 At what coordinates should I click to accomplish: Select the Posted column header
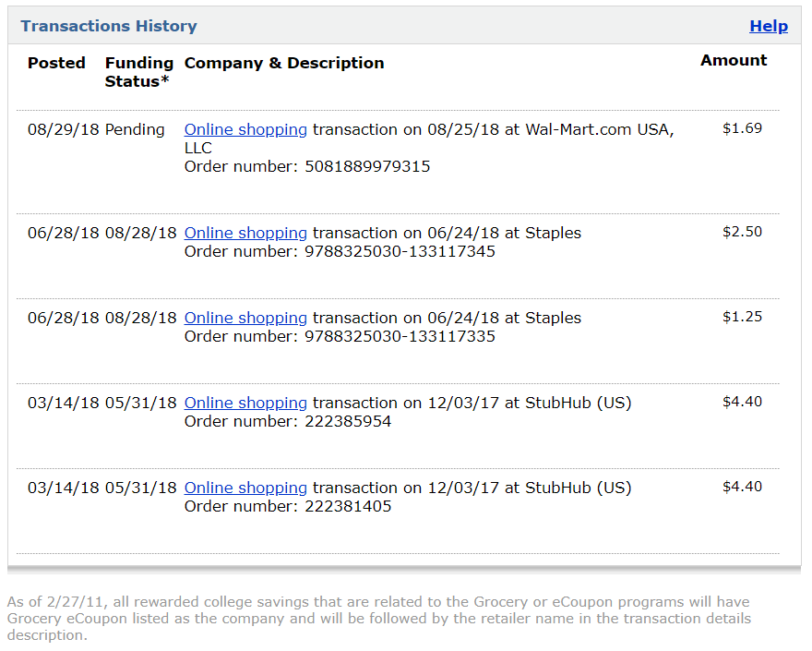coord(56,63)
